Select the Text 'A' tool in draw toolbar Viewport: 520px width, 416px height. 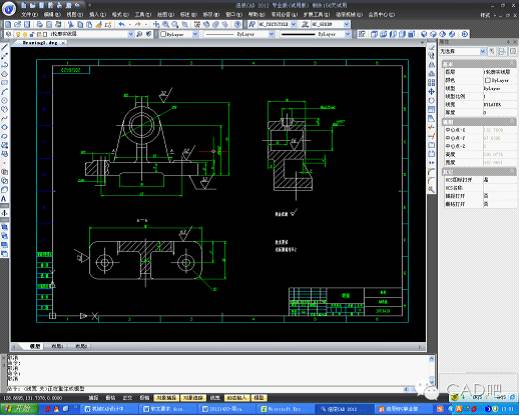pos(4,199)
